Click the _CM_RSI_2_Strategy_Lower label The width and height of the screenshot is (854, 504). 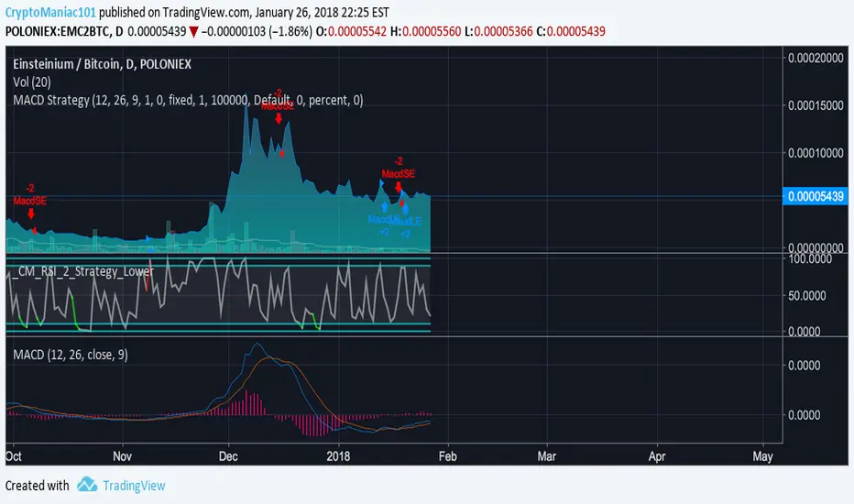tap(82, 271)
